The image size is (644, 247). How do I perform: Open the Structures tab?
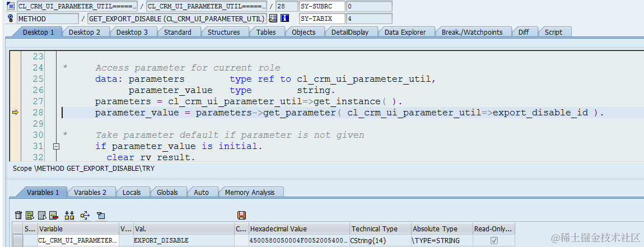coord(223,32)
